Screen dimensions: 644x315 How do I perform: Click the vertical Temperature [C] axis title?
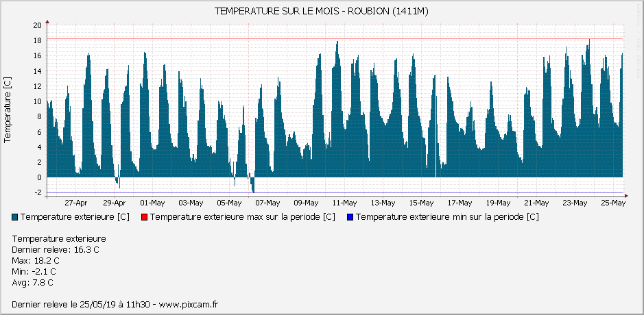[x=8, y=110]
